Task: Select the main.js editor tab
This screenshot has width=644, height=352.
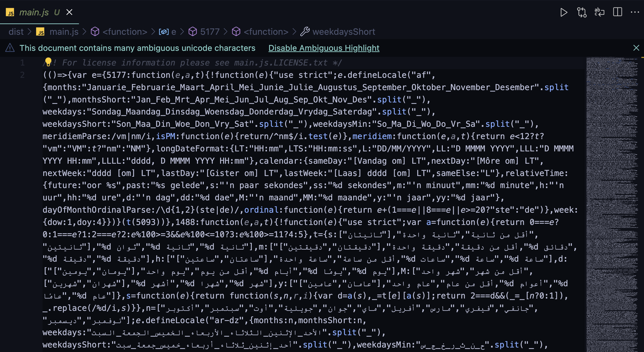Action: pos(34,12)
